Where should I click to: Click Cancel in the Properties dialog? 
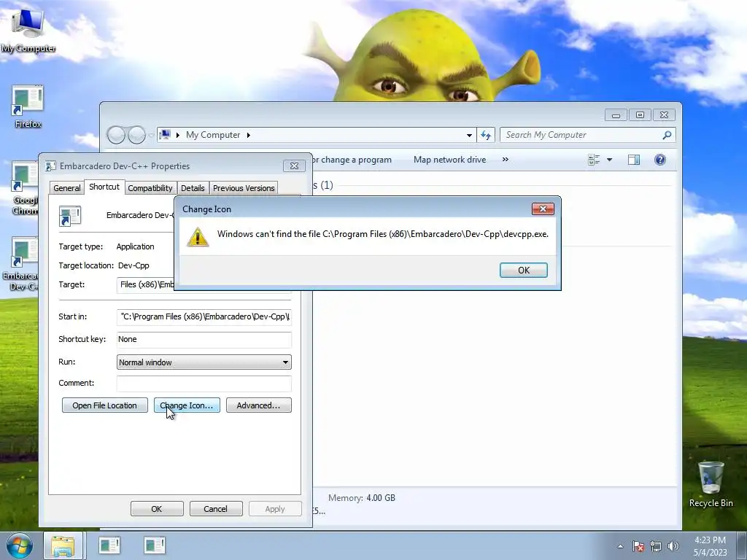tap(216, 508)
